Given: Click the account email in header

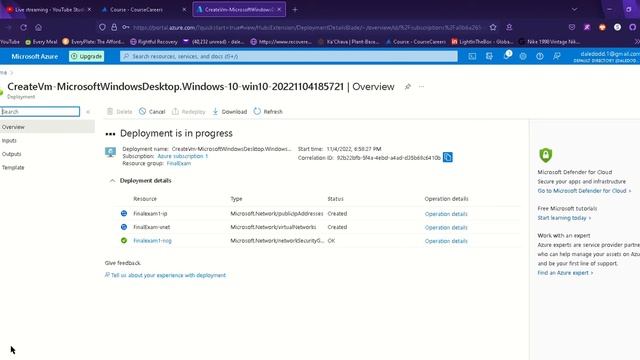Looking at the screenshot, I should pos(610,53).
